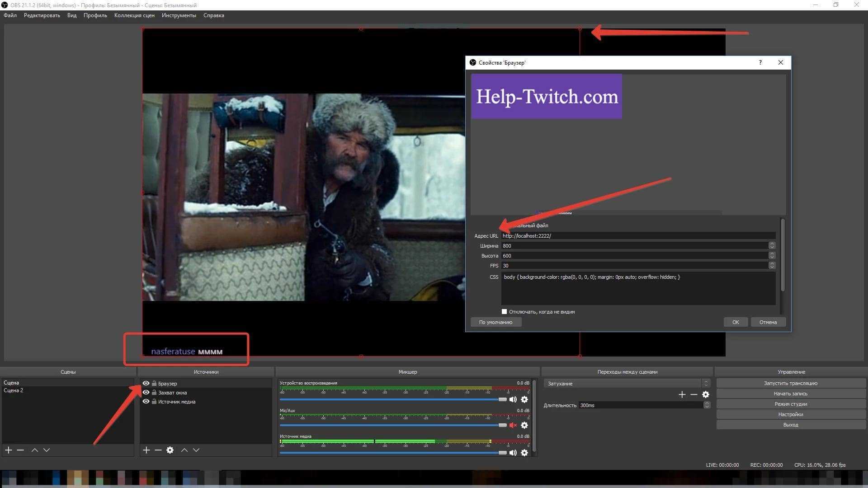The image size is (868, 488).
Task: Add a scene transition with plus icon
Action: pyautogui.click(x=682, y=394)
